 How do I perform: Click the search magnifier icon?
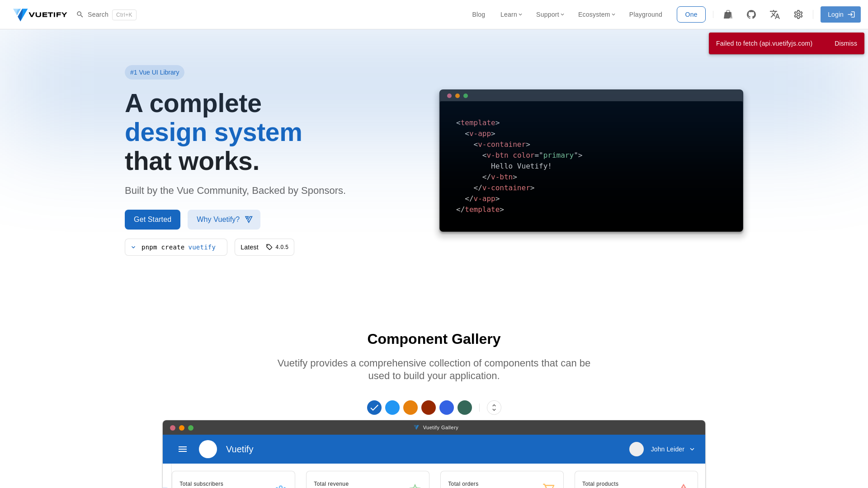[x=80, y=14]
